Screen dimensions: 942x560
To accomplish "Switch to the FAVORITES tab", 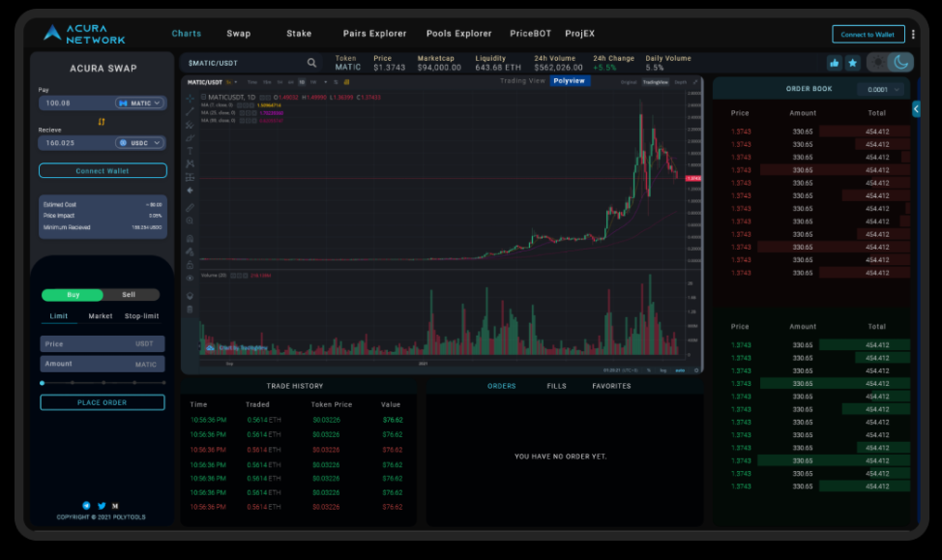I will [x=611, y=386].
